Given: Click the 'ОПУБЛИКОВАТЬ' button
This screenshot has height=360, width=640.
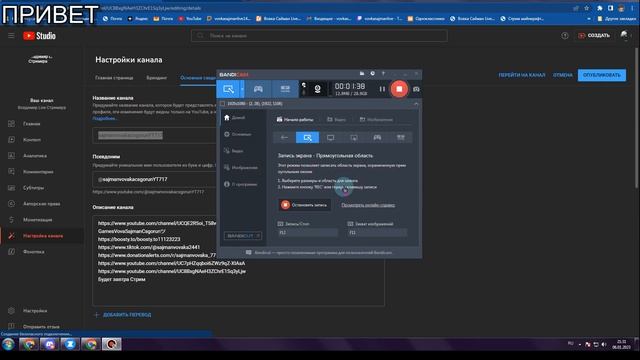Looking at the screenshot, I should (x=602, y=75).
